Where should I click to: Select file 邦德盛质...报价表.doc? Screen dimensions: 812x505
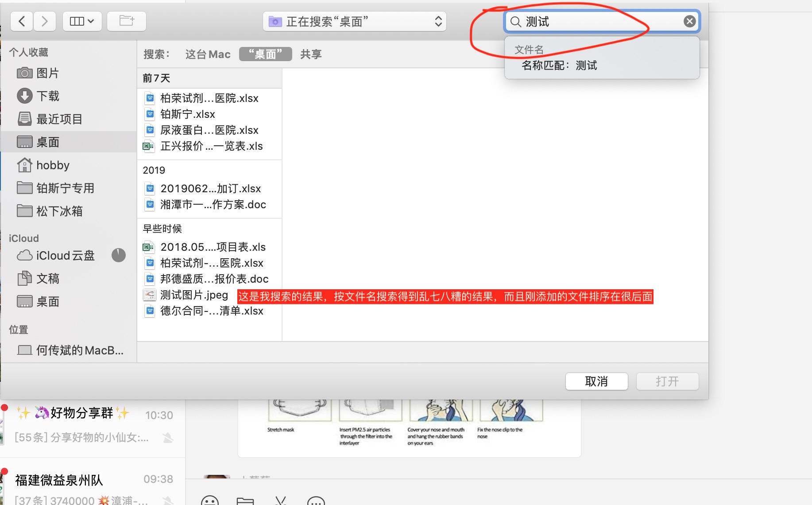tap(209, 279)
